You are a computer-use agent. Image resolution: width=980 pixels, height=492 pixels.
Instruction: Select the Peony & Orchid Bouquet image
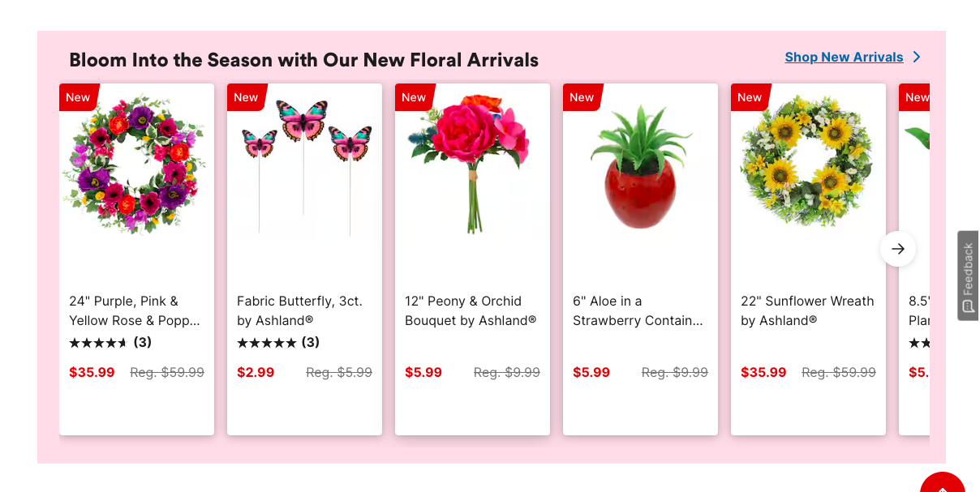[472, 165]
